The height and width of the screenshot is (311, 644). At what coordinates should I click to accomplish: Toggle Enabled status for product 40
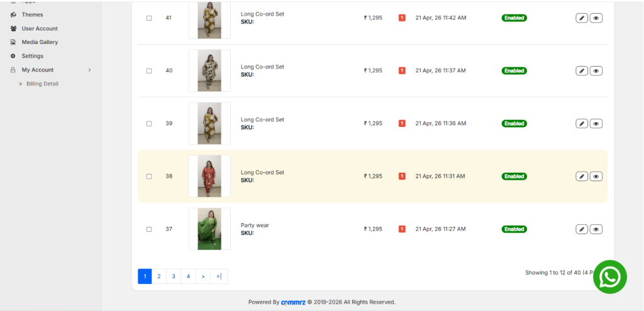514,70
